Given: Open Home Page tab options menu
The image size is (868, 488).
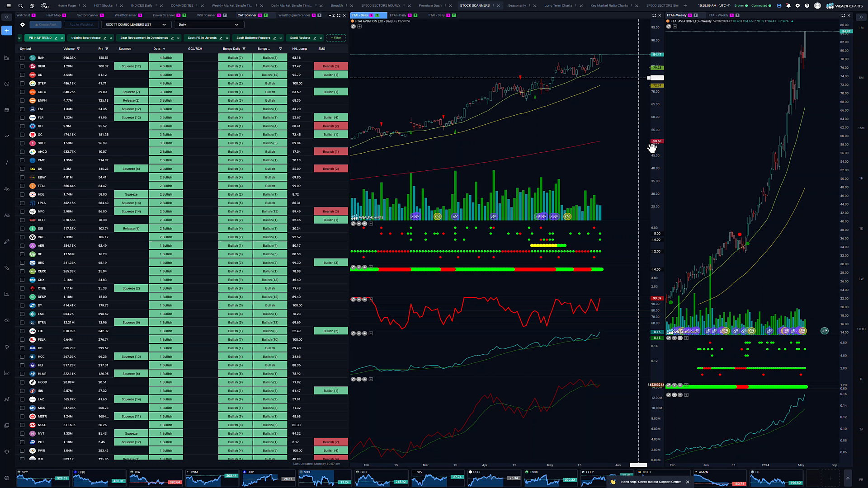Looking at the screenshot, I should coord(80,6).
